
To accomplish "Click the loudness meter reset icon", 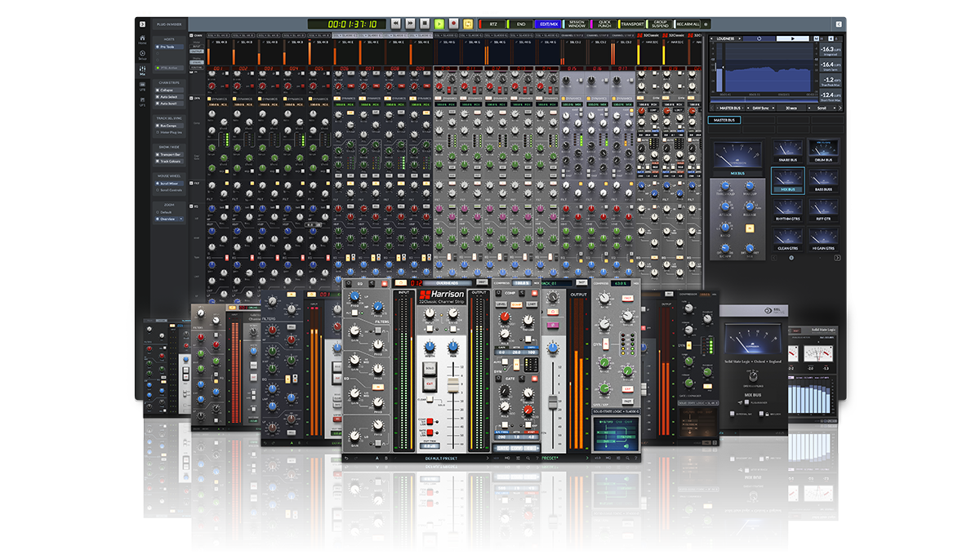I will (759, 38).
